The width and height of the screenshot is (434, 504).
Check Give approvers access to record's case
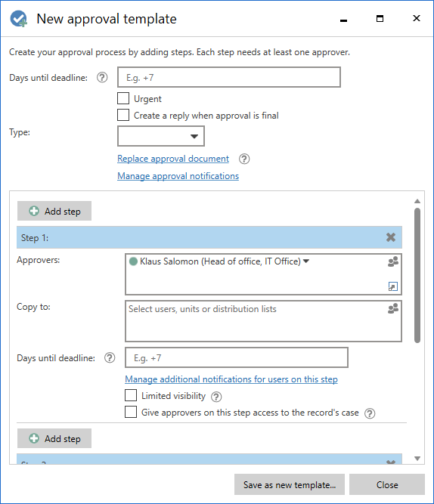pyautogui.click(x=131, y=412)
